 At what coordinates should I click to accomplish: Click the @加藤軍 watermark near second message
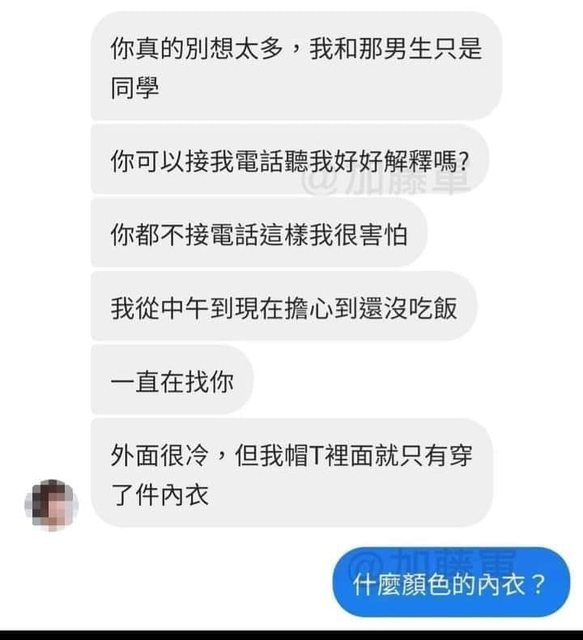(386, 182)
